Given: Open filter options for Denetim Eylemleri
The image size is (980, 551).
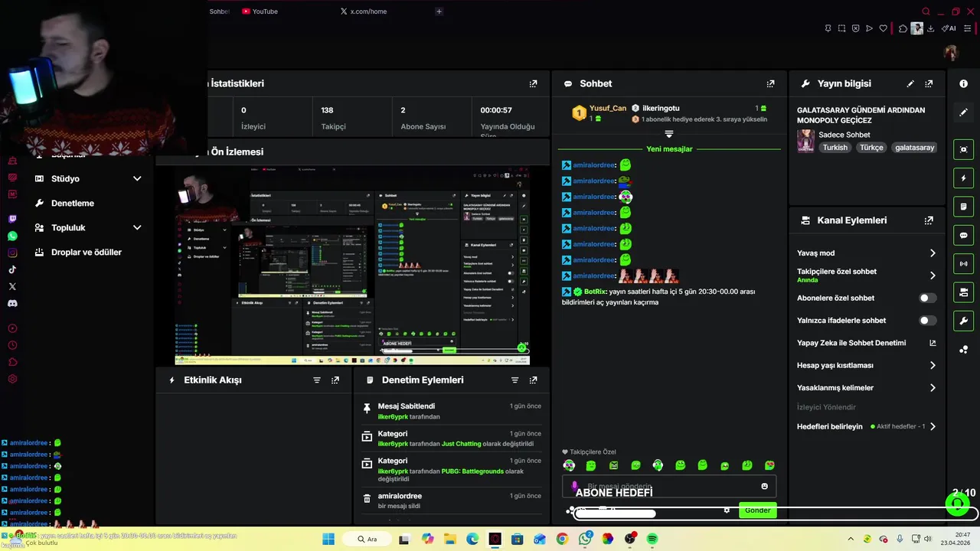Looking at the screenshot, I should pos(514,380).
